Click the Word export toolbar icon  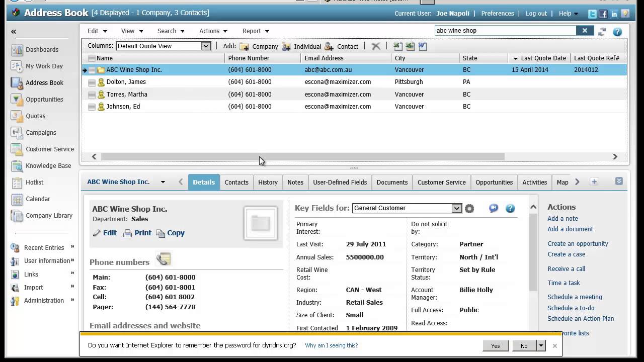[x=422, y=46]
